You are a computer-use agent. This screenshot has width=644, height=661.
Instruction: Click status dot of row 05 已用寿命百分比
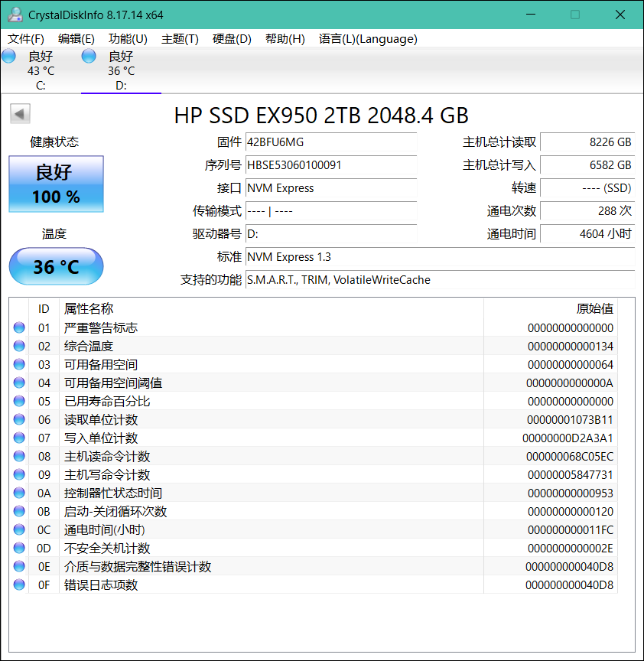tap(19, 401)
